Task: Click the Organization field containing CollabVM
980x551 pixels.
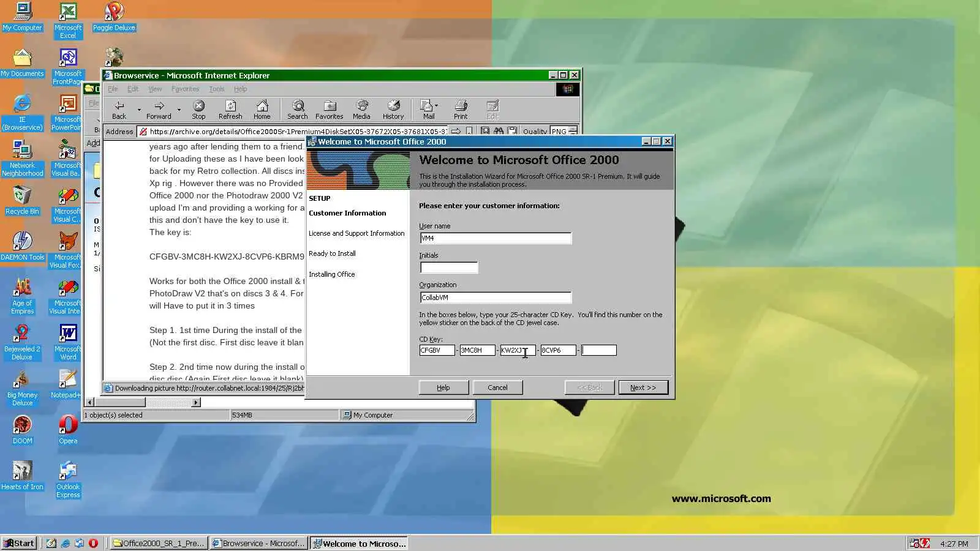Action: click(496, 298)
